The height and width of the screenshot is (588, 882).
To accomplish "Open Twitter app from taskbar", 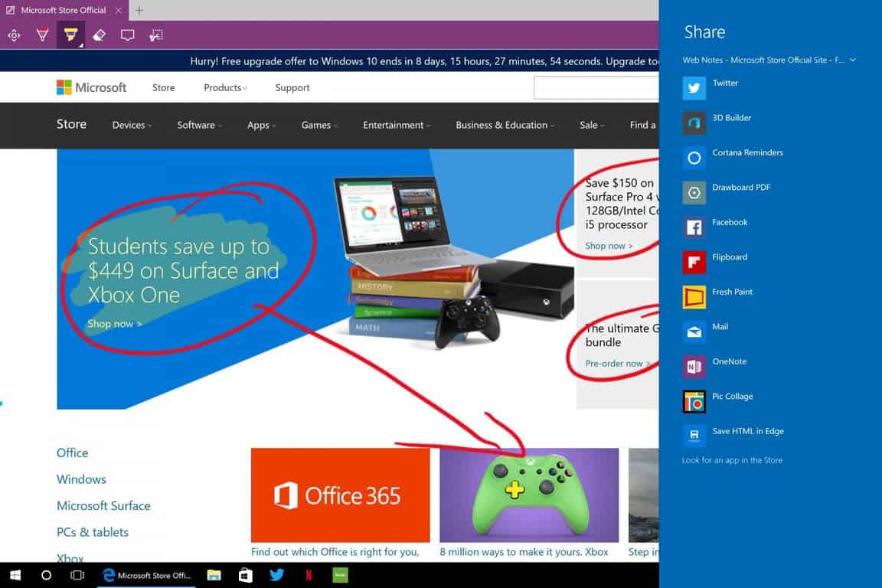I will pos(276,575).
